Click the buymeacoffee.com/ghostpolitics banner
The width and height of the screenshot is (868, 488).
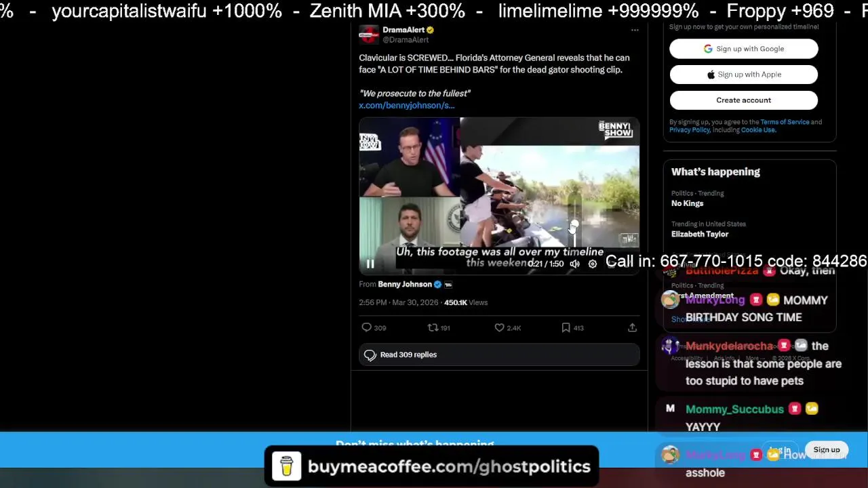(x=431, y=466)
